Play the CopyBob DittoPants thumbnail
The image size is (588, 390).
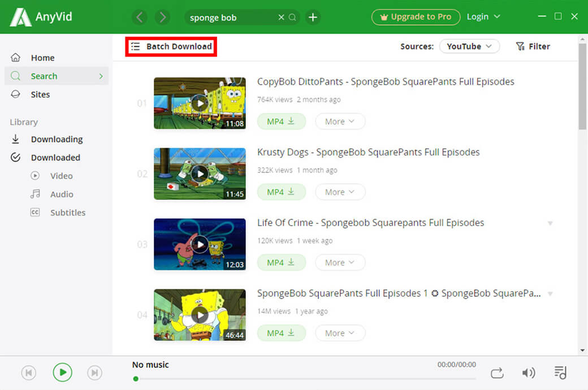(200, 103)
